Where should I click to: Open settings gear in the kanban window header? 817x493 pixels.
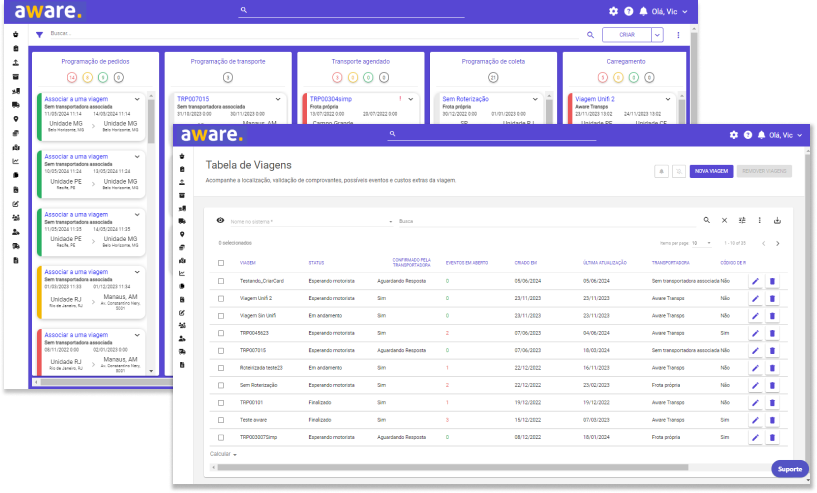point(613,11)
